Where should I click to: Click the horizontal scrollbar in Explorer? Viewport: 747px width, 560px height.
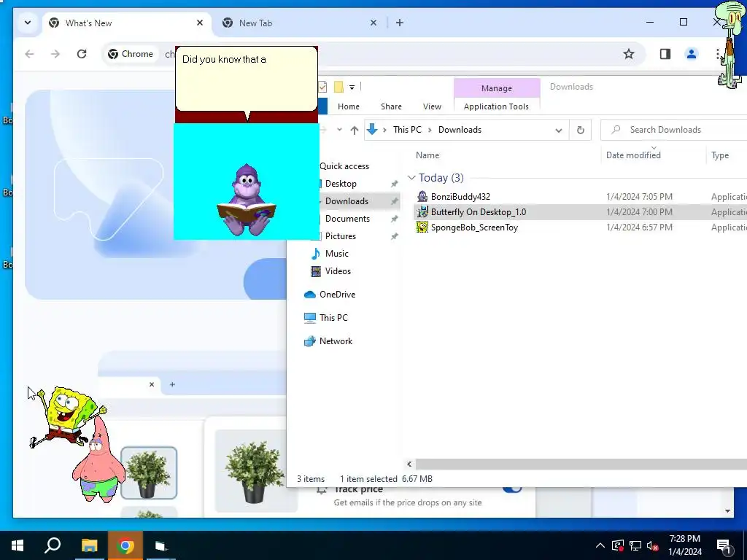[581, 464]
